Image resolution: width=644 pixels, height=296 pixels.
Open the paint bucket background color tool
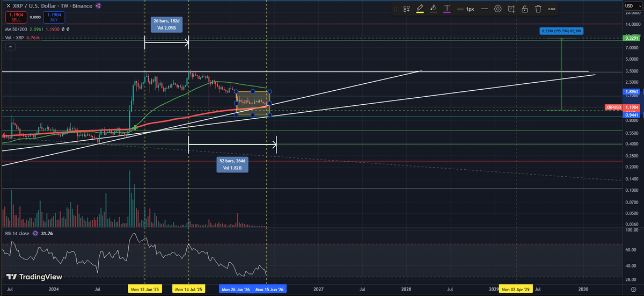[x=433, y=9]
